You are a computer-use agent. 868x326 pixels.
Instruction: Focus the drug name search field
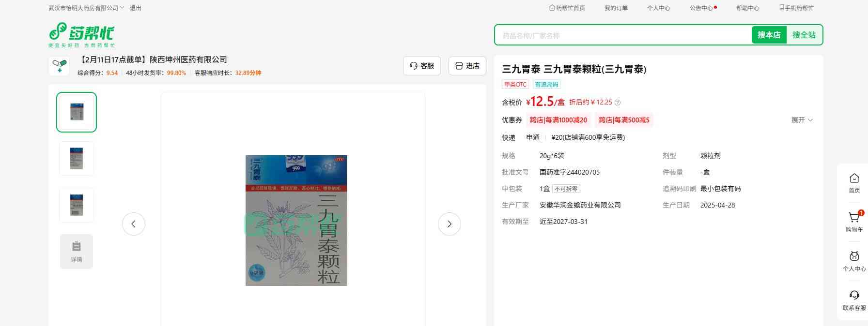click(622, 35)
